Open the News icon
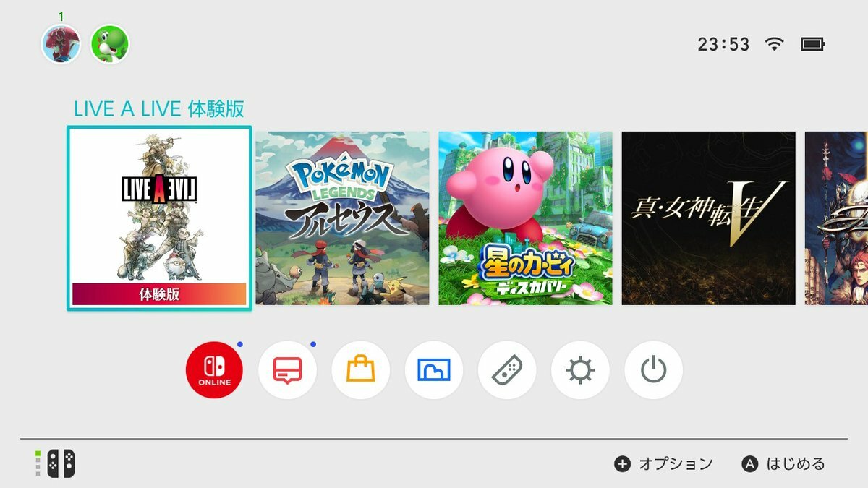This screenshot has height=488, width=868. pos(287,370)
